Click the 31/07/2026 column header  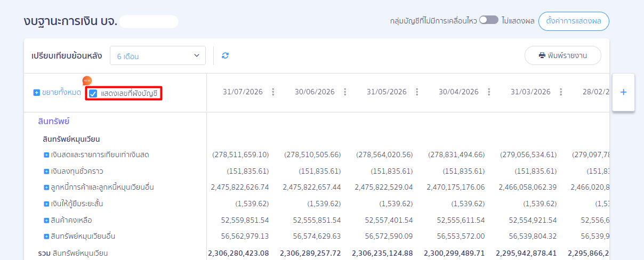(x=243, y=92)
